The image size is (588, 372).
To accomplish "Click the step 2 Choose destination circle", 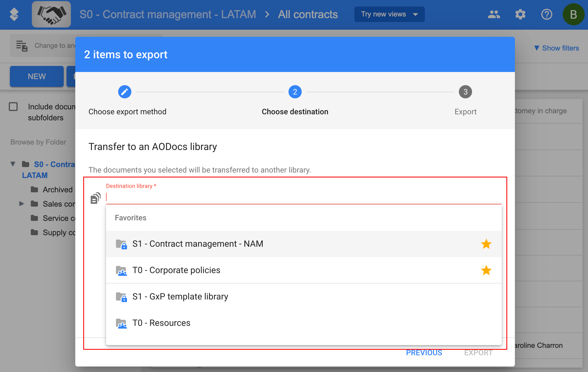I will click(x=295, y=92).
